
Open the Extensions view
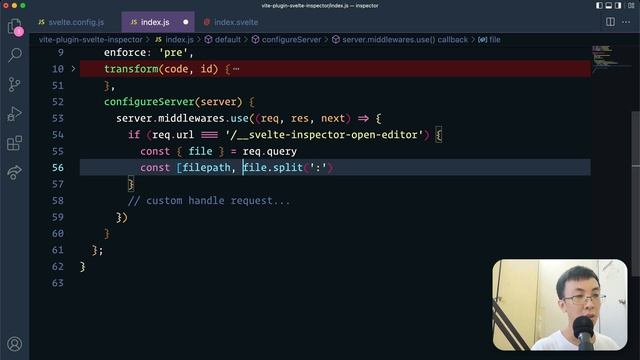(15, 143)
